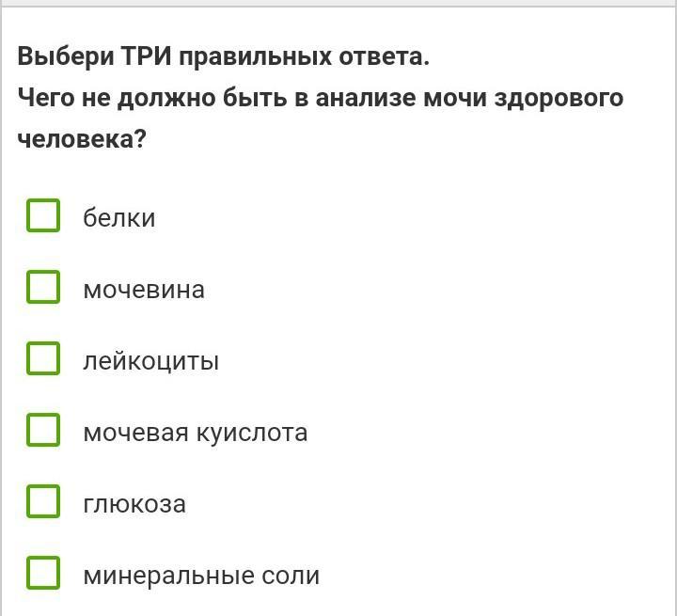Click the минеральные соли label text
677x616 pixels.
201,576
